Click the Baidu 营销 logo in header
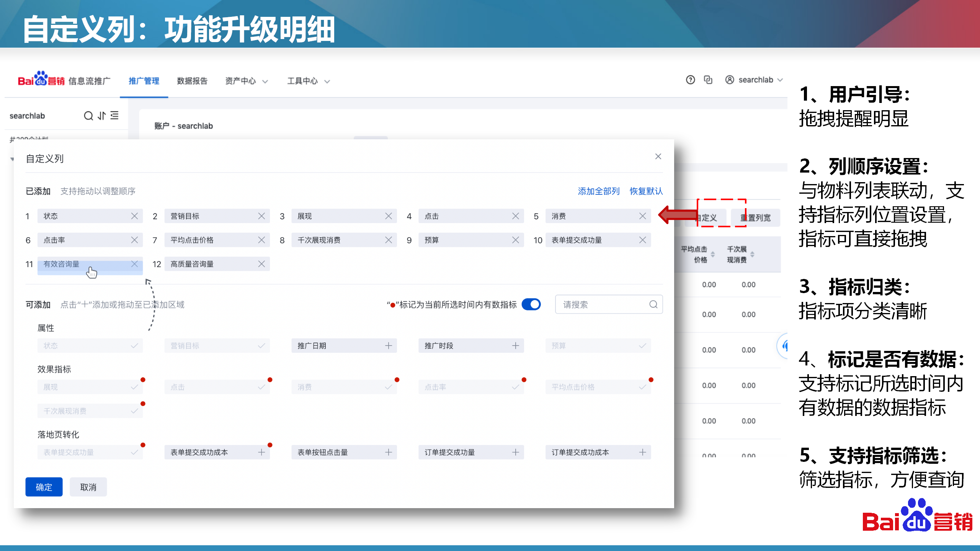The width and height of the screenshot is (980, 551). [x=41, y=80]
